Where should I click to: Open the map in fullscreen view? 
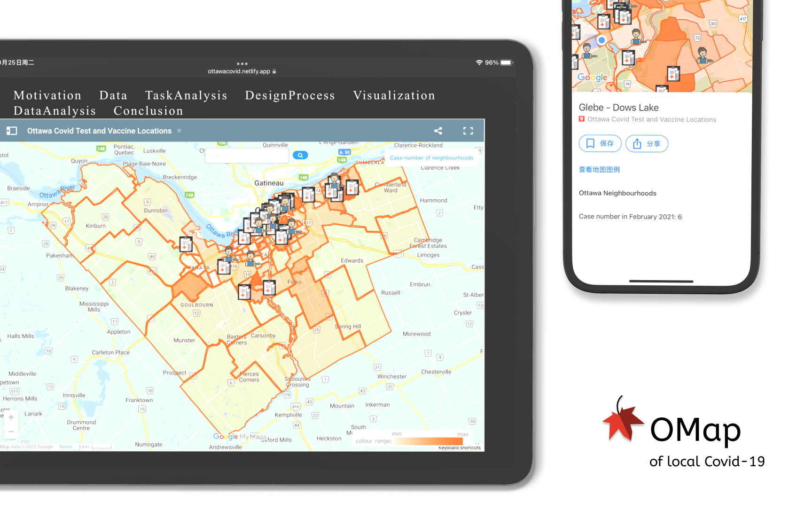click(468, 131)
